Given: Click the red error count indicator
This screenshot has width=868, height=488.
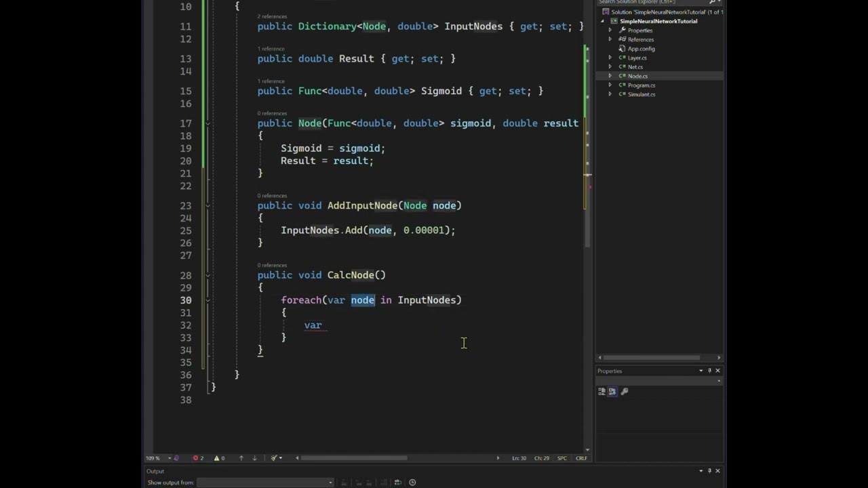Looking at the screenshot, I should coord(198,458).
